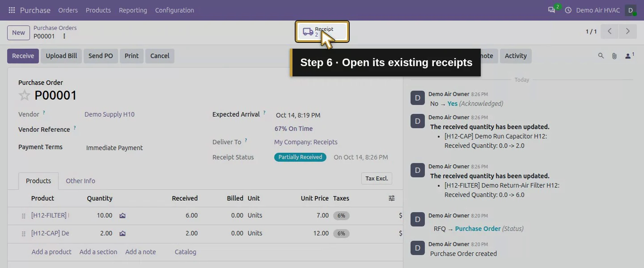
Task: Click Purchase Order status link in chatter
Action: [478, 229]
